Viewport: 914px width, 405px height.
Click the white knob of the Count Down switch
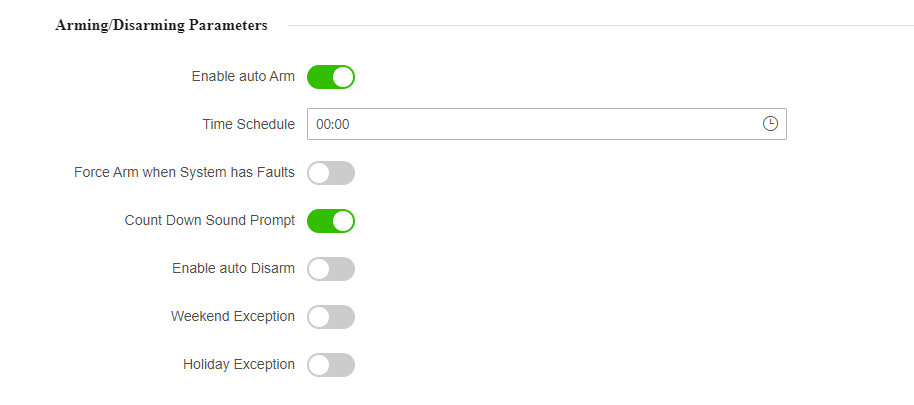tap(343, 221)
